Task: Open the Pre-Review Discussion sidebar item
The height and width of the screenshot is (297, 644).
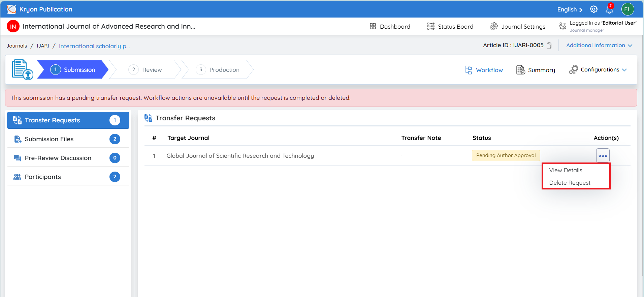Action: coord(68,158)
